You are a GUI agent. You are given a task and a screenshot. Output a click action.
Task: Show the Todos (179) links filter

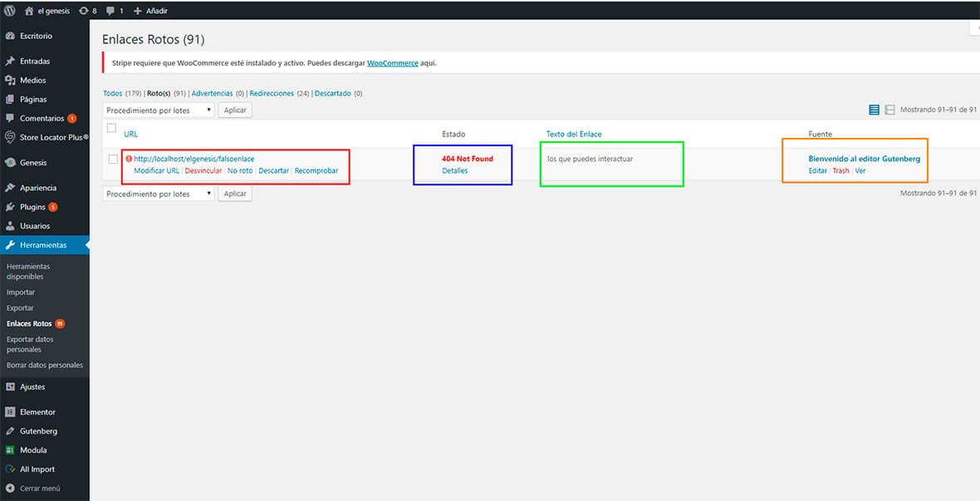pos(112,93)
